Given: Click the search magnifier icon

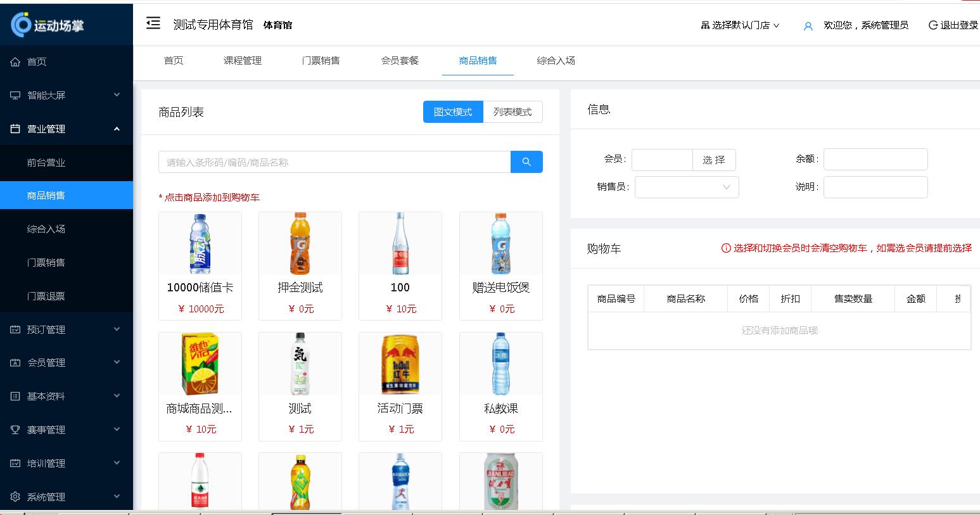Looking at the screenshot, I should [x=526, y=162].
